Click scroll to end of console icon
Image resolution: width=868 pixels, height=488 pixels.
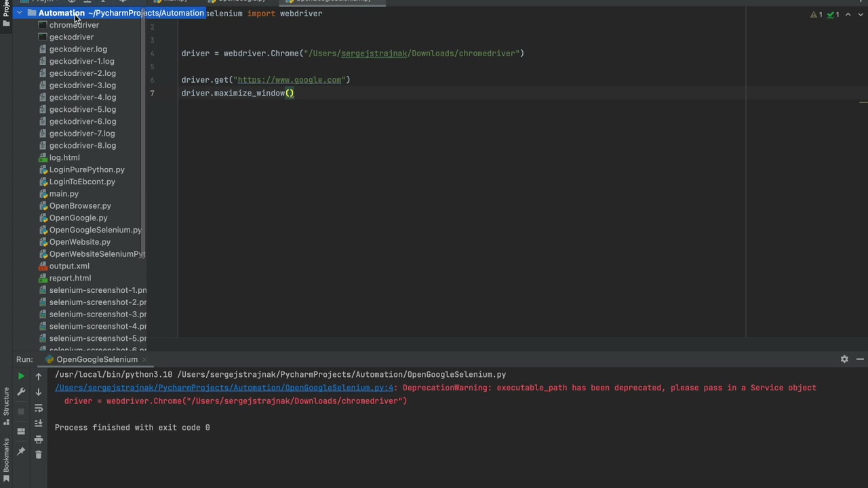click(x=39, y=424)
